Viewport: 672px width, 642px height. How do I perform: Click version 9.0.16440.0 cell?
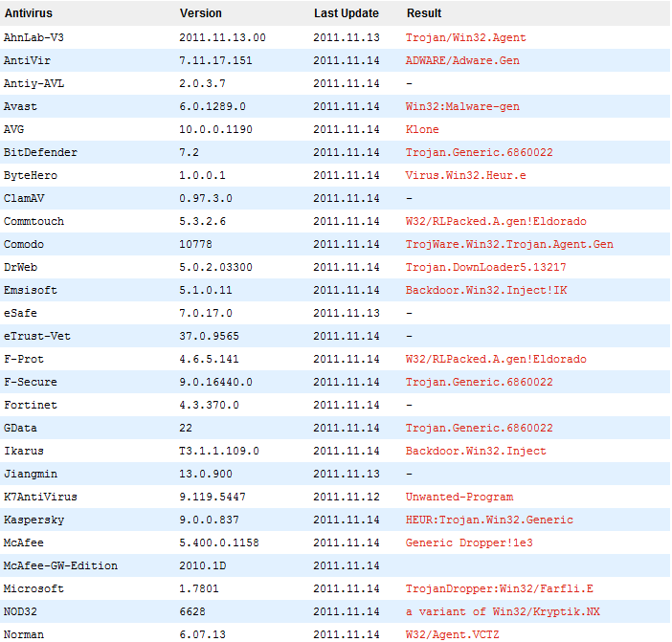pyautogui.click(x=216, y=382)
